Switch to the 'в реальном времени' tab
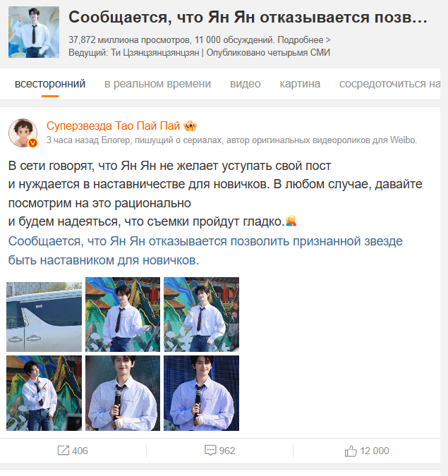 (x=157, y=84)
